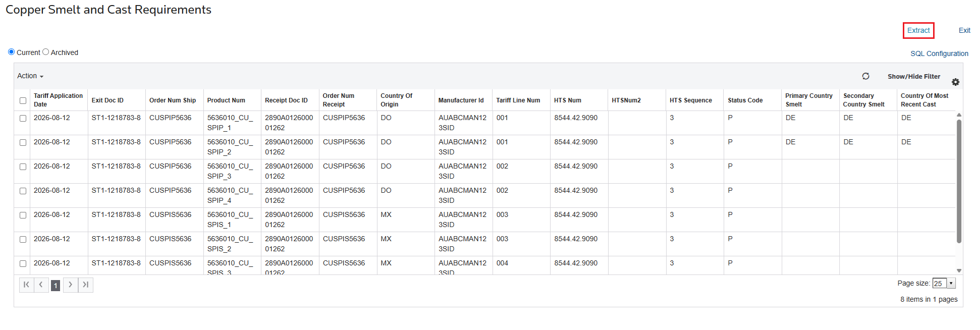Click the '8 items in 1 pages' text

coord(929,299)
